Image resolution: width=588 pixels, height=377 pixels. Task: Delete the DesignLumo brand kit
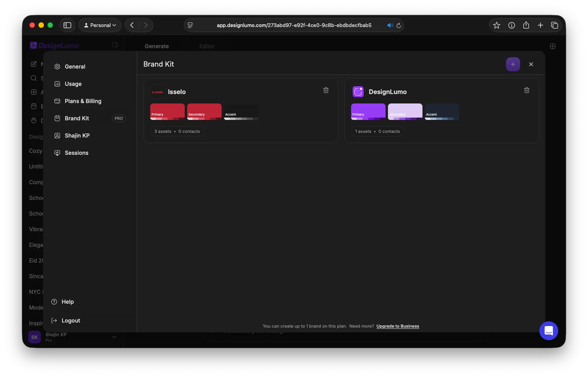526,90
